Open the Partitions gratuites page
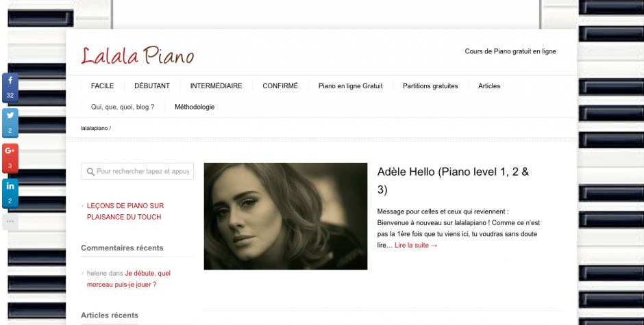 430,86
